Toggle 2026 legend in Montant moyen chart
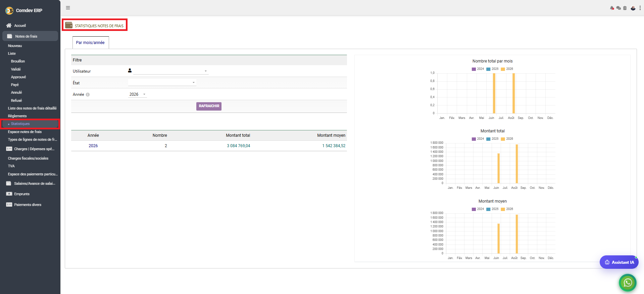Screen dimensions: 644x294 (507, 209)
